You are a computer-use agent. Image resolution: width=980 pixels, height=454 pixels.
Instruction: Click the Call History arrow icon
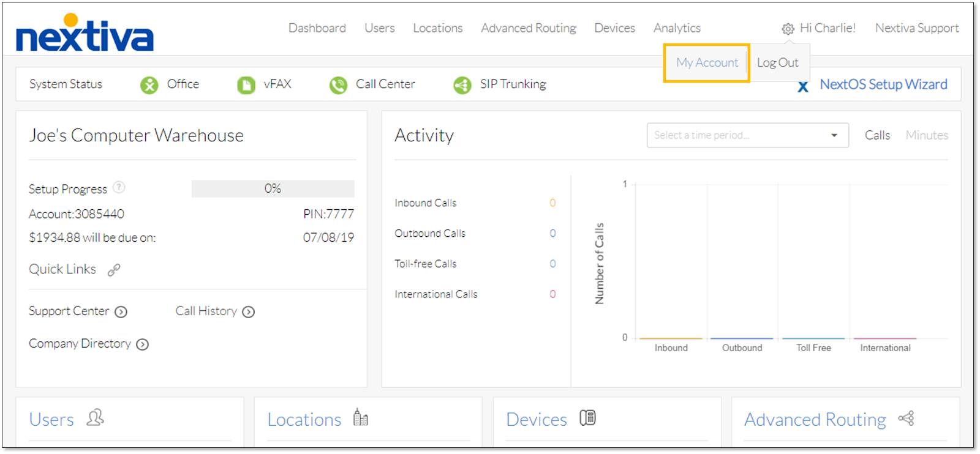[248, 312]
